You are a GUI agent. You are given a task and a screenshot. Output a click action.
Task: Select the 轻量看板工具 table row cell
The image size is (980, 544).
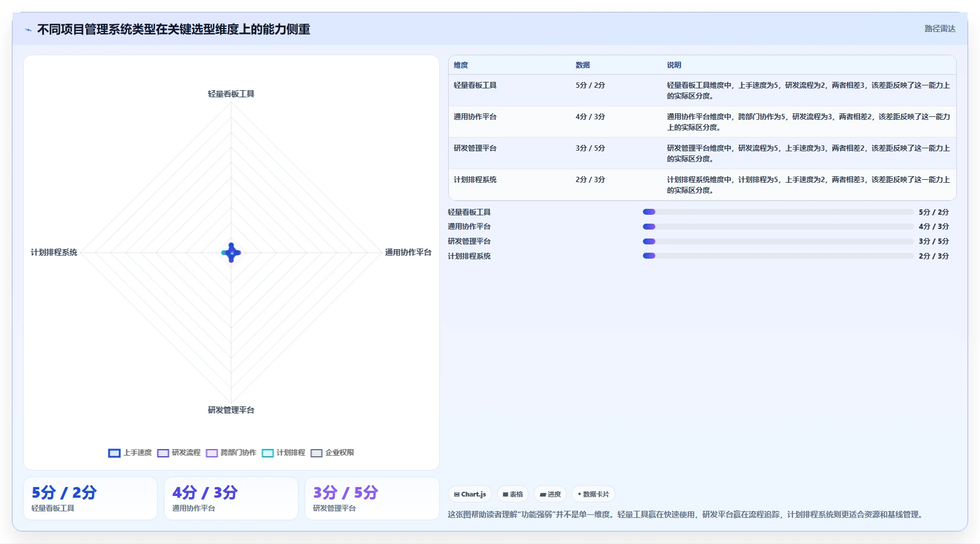click(x=475, y=85)
